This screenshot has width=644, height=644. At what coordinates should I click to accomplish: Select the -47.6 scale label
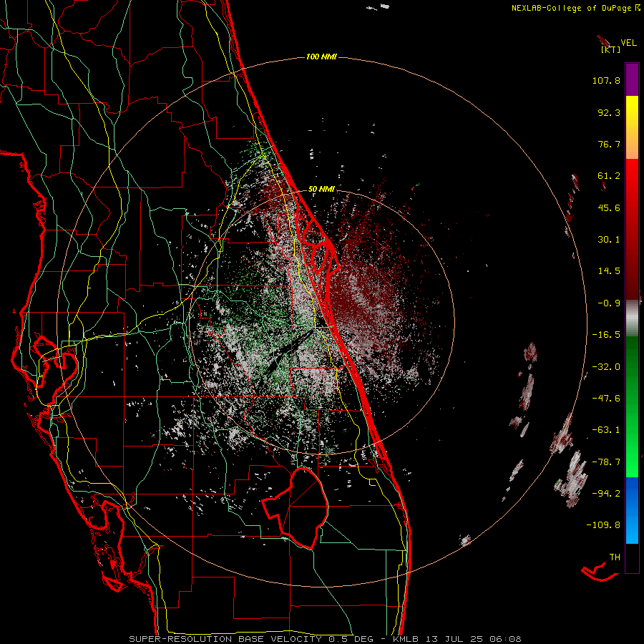pos(606,399)
